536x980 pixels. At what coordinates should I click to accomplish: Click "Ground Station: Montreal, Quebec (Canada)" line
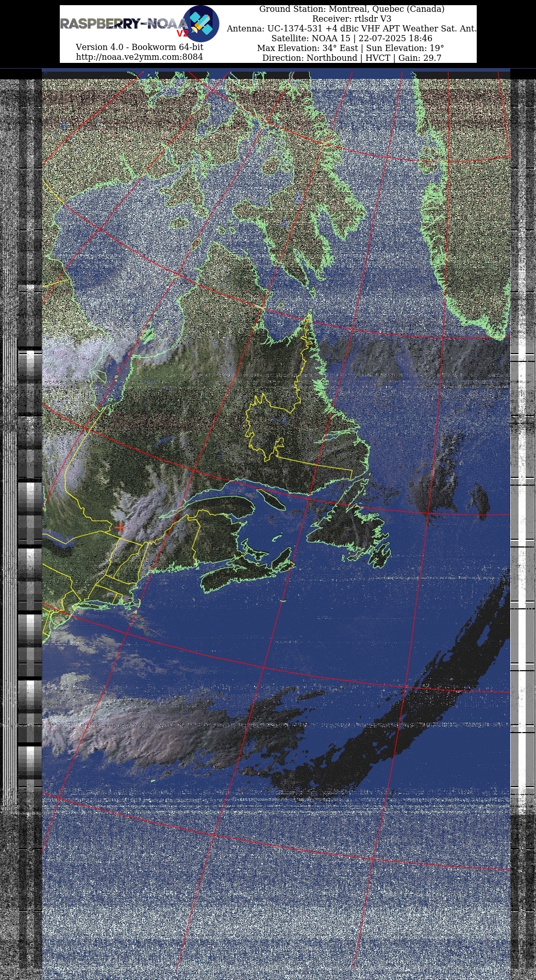(x=351, y=9)
